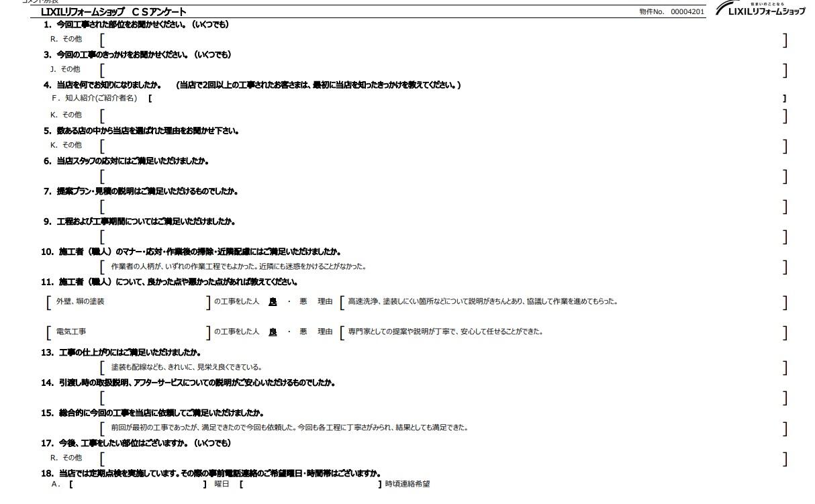
Task: Select 悪 for the 外壁、塀の塗装 work
Action: tap(303, 302)
